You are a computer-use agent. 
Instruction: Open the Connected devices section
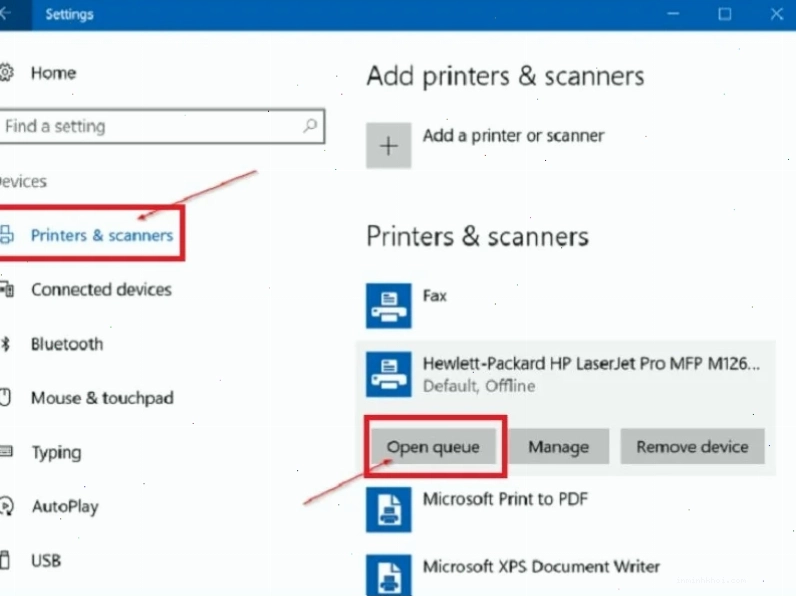coord(102,289)
